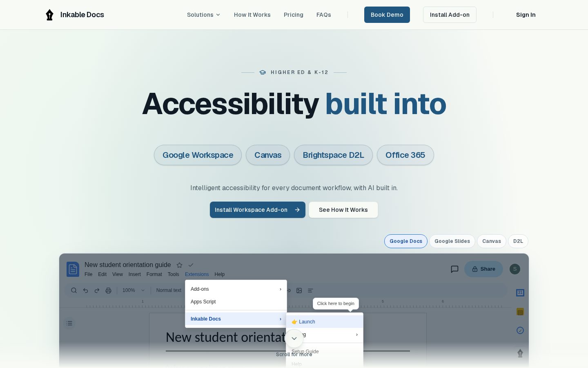Expand the Solutions navigation dropdown
This screenshot has height=368, width=588.
point(203,15)
